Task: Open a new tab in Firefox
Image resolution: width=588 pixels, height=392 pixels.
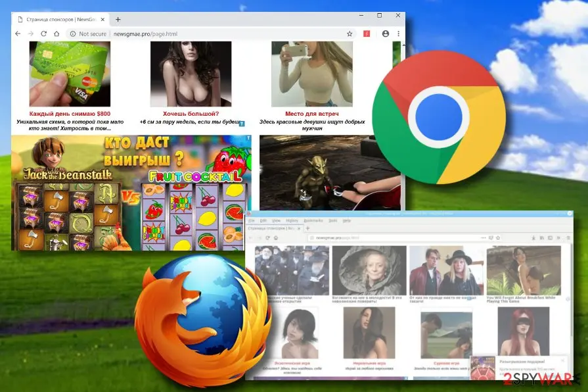Action: [307, 228]
